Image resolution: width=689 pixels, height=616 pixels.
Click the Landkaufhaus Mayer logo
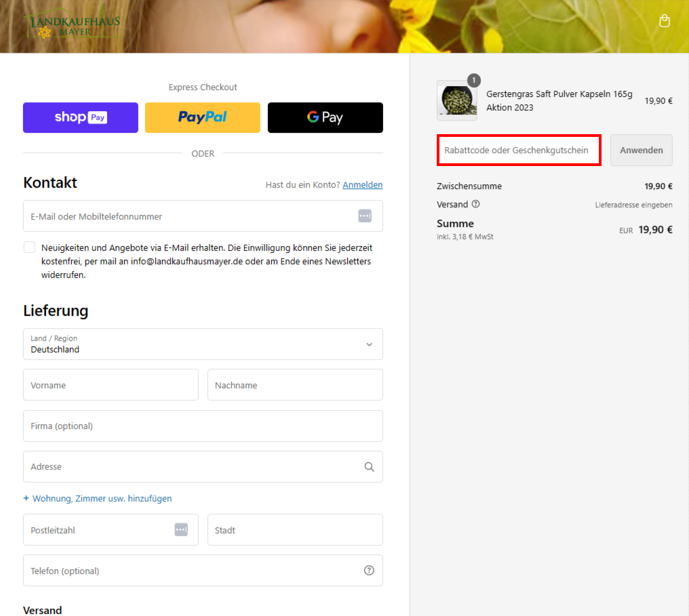coord(73,23)
